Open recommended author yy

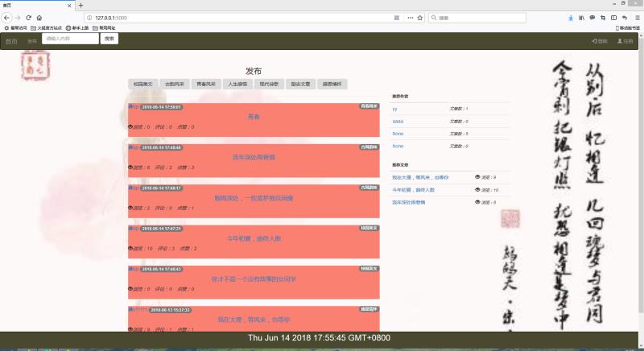point(394,109)
